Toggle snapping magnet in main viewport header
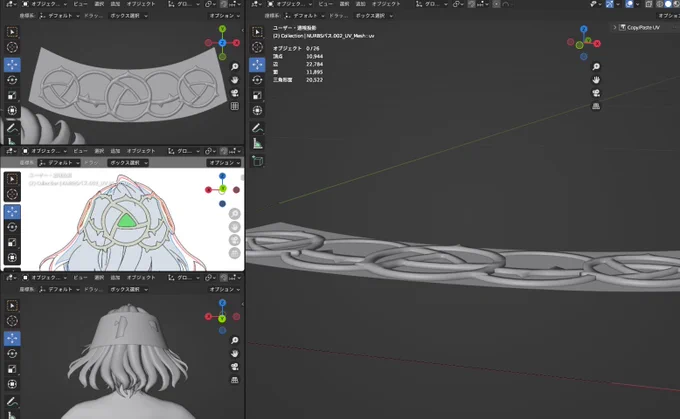Viewport: 680px width, 419px height. pos(471,4)
